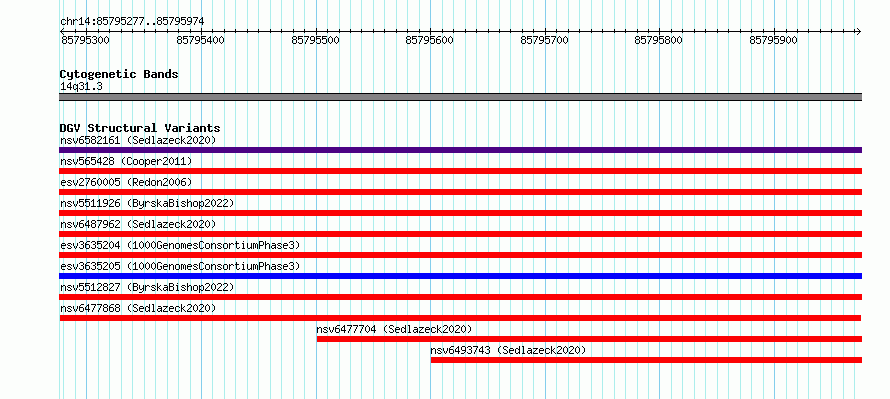This screenshot has height=399, width=890.
Task: Click the red nsv6477868 variant bar
Action: [460, 318]
